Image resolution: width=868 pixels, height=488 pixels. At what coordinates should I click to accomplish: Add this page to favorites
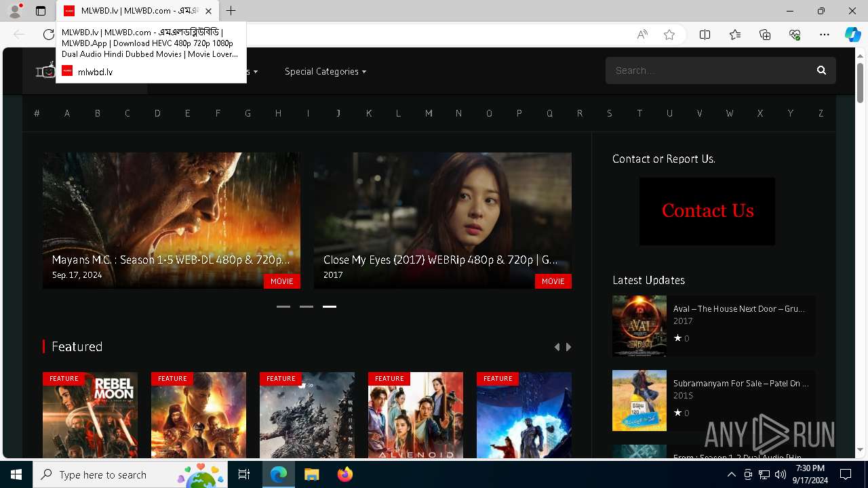669,35
